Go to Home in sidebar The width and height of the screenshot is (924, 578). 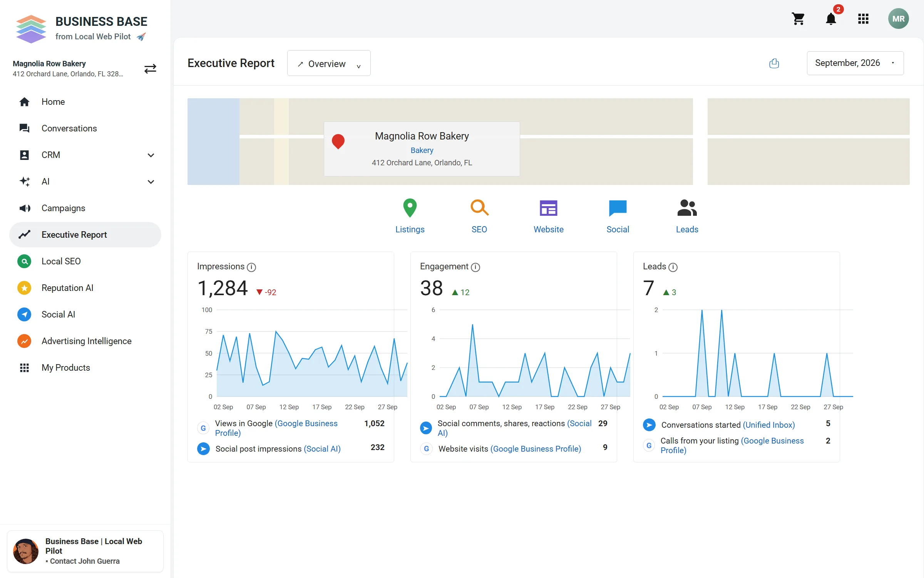(x=85, y=102)
